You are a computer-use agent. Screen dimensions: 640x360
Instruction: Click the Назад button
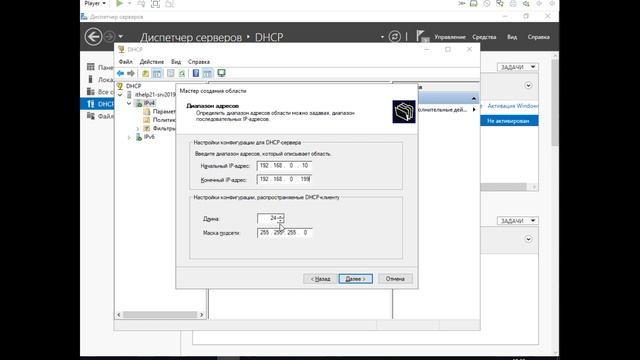click(x=320, y=279)
